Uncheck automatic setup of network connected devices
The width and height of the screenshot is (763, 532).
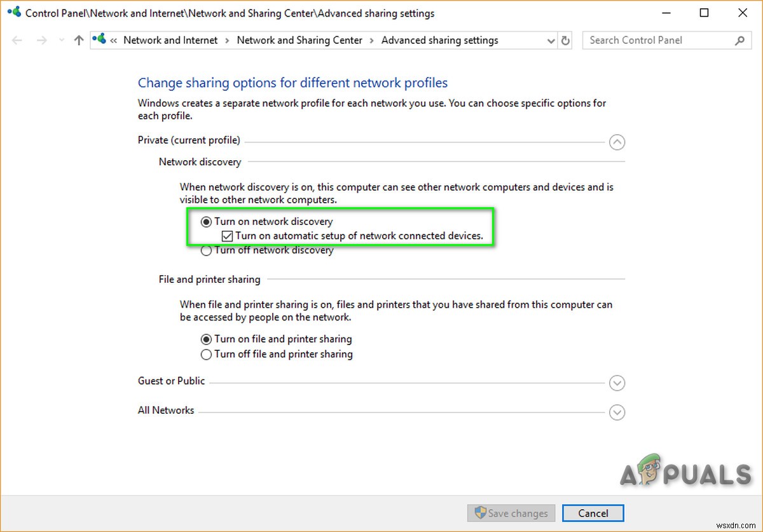point(227,236)
